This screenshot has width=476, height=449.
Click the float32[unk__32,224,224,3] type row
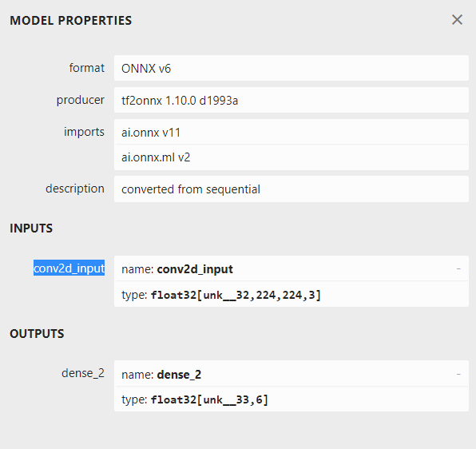point(292,295)
